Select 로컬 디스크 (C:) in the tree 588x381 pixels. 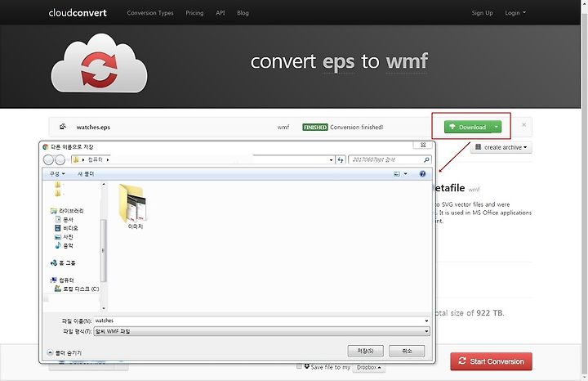(77, 289)
